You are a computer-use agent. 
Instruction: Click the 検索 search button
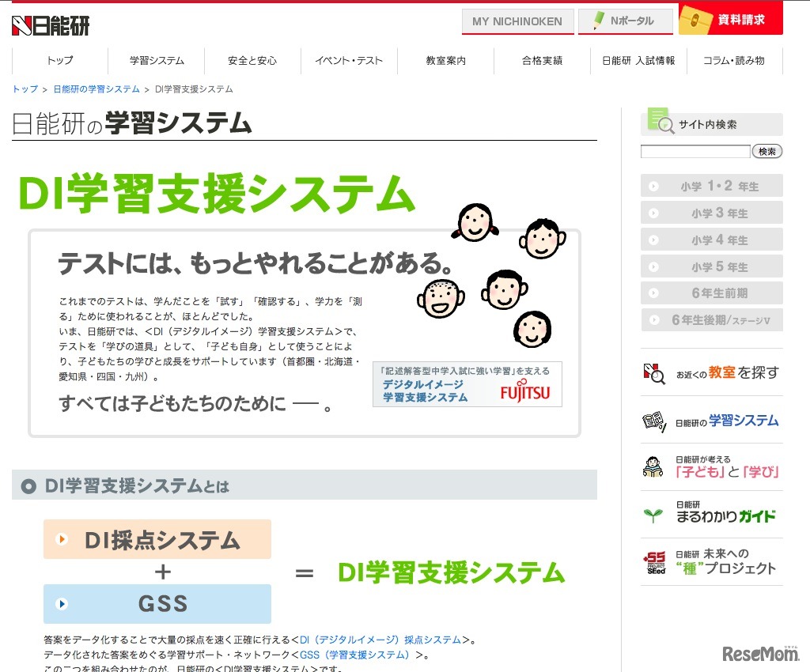tap(767, 151)
